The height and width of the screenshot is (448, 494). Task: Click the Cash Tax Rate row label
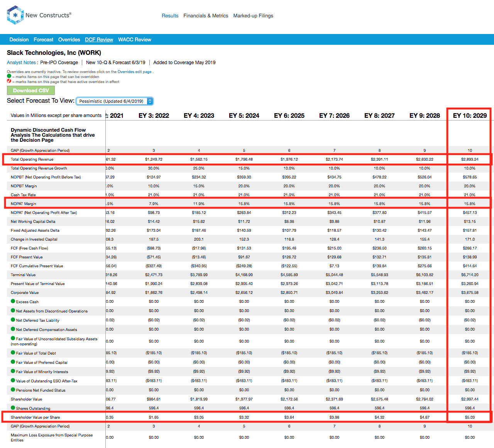point(23,195)
